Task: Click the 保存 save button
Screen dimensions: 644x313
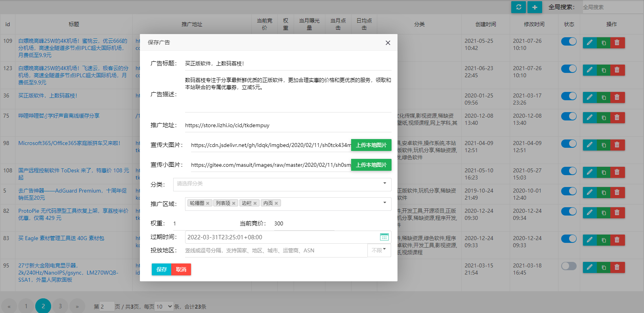Action: coord(161,269)
